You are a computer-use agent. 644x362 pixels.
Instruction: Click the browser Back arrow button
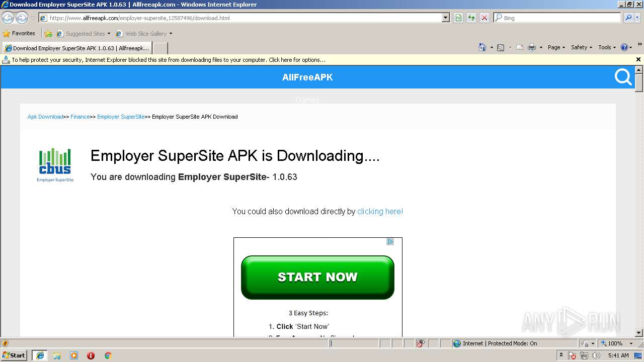pos(8,18)
